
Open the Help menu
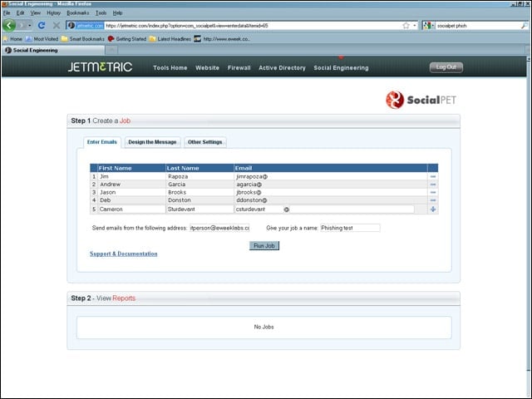(x=117, y=13)
